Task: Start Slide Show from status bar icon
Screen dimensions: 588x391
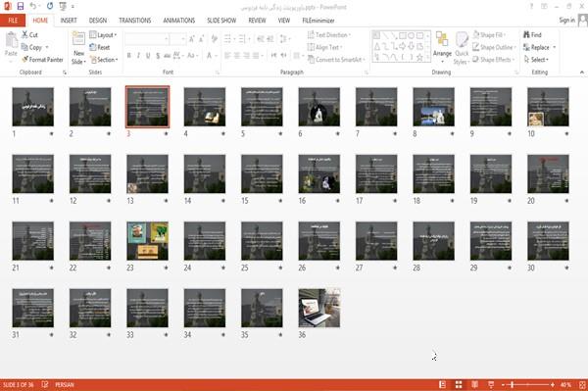Action: click(x=491, y=384)
